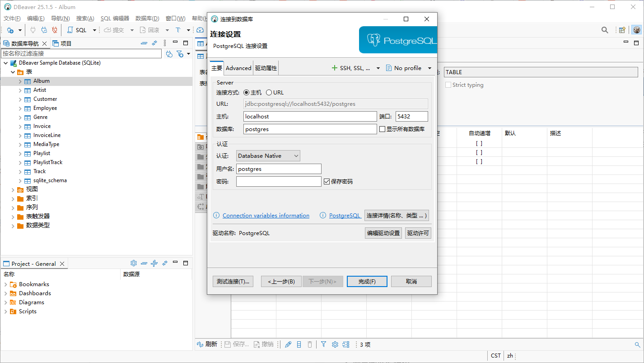Click the 密码 password input field
644x363 pixels.
[279, 181]
